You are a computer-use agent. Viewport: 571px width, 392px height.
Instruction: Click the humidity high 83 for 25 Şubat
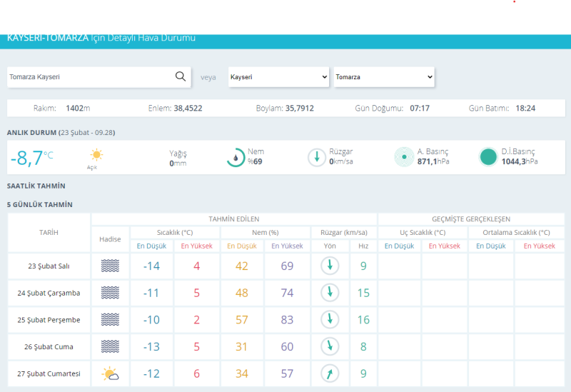[x=287, y=320]
